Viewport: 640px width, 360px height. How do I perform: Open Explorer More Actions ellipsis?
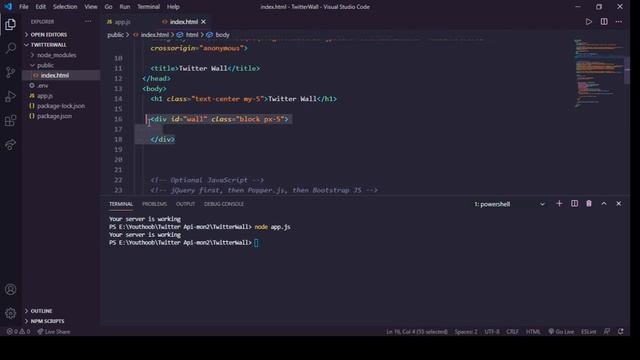(88, 22)
